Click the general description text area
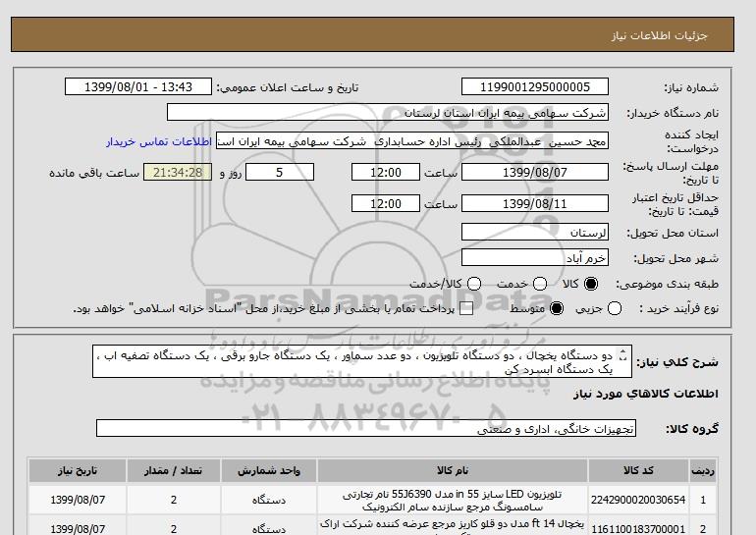756x535 pixels. [x=362, y=361]
